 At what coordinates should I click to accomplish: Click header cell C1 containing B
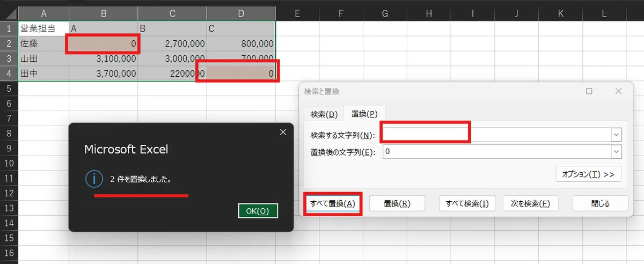[172, 28]
